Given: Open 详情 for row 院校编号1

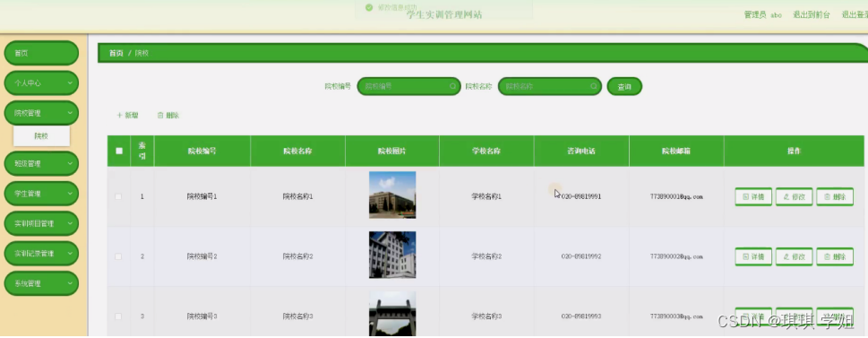Looking at the screenshot, I should click(753, 196).
